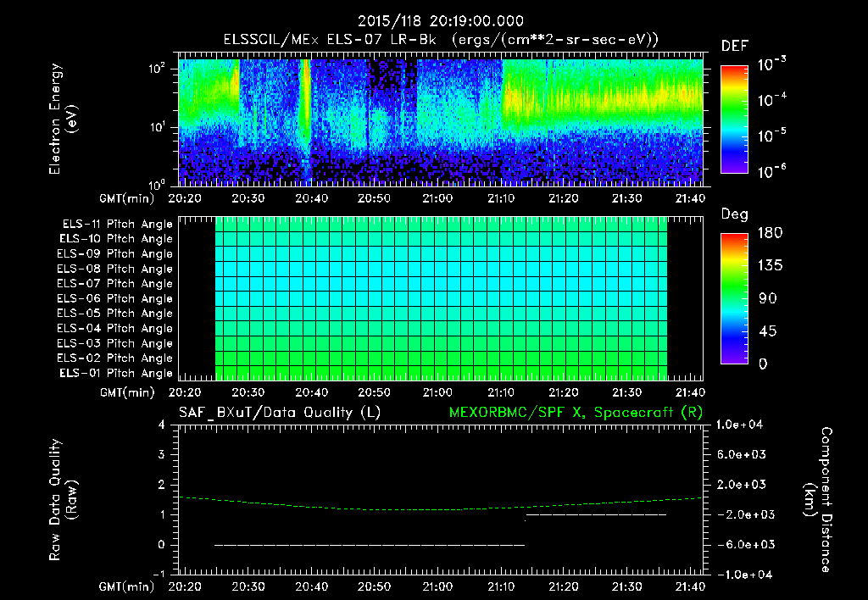Click the DEF color bar label
Image resolution: width=868 pixels, height=600 pixels.
[735, 47]
